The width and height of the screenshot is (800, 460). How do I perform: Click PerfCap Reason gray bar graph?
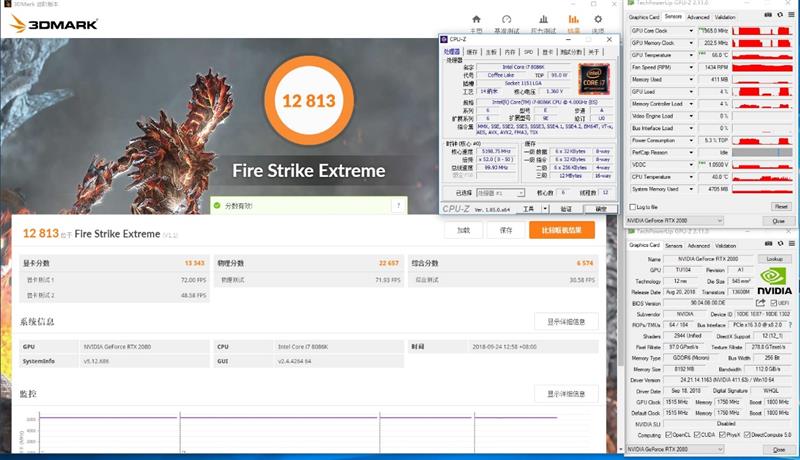(x=762, y=152)
